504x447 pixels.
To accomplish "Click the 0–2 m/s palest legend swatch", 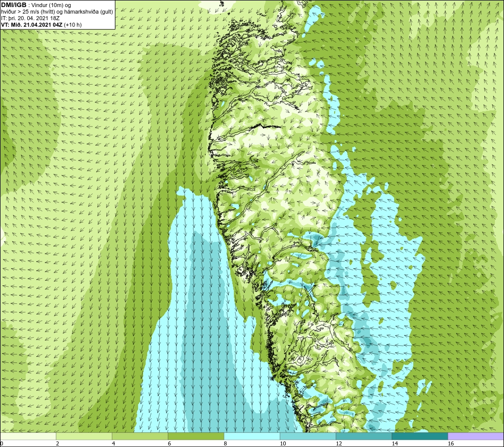I will (28, 436).
